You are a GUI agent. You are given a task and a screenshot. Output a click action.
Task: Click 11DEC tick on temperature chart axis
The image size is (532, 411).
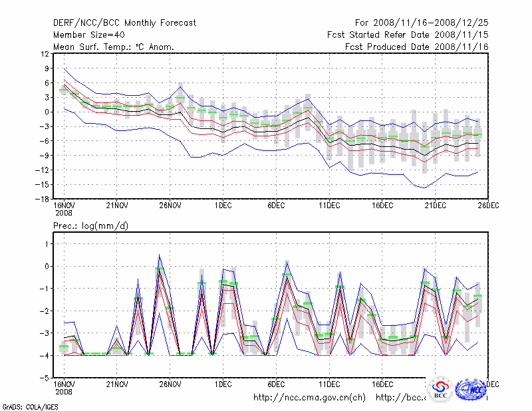pos(330,206)
